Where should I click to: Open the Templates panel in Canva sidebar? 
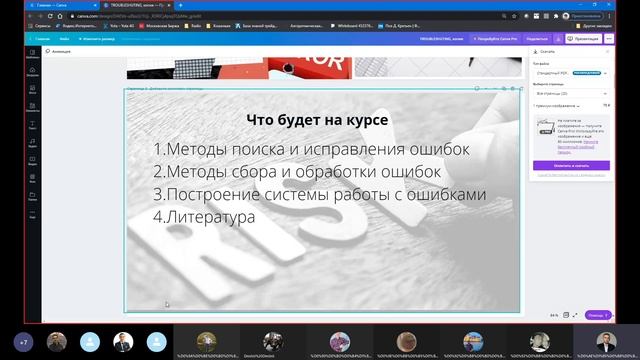tap(33, 54)
